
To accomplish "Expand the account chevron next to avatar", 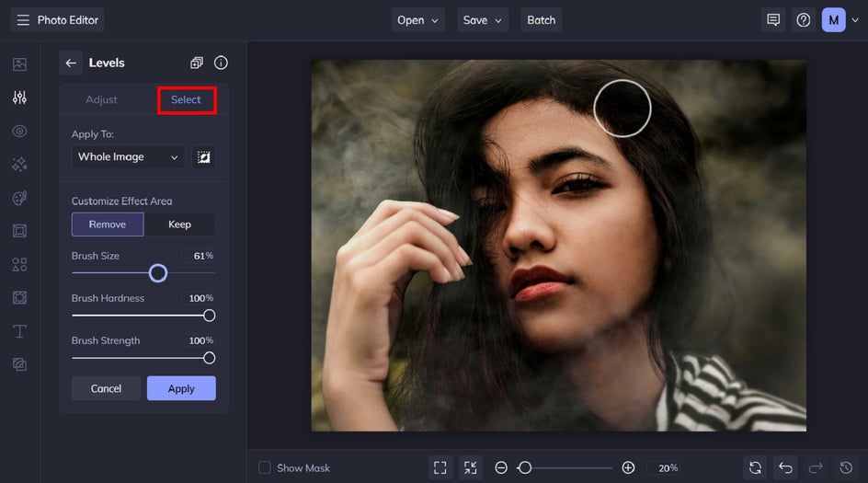I will [855, 20].
